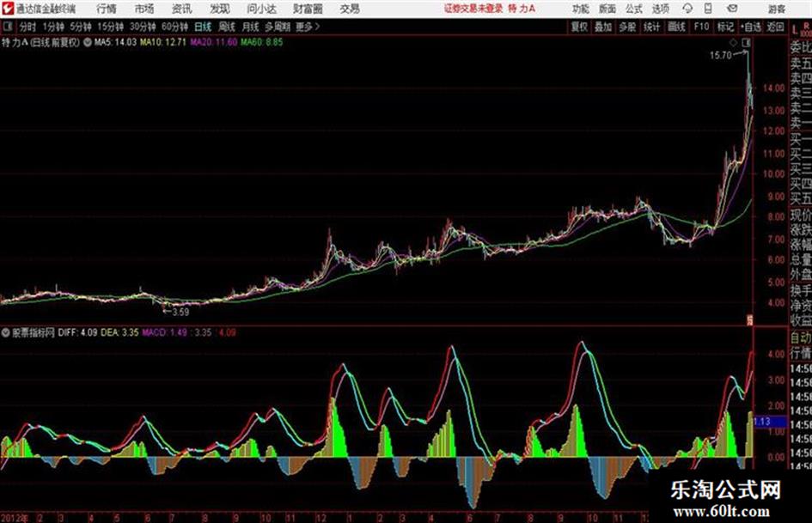Click the 证券交易未登录 status text
812x523 pixels.
click(473, 9)
